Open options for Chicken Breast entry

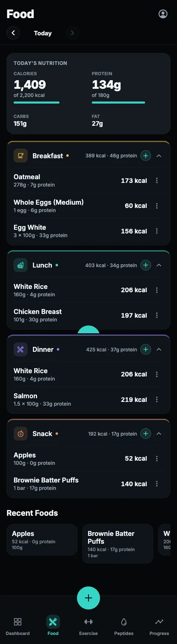(x=157, y=315)
